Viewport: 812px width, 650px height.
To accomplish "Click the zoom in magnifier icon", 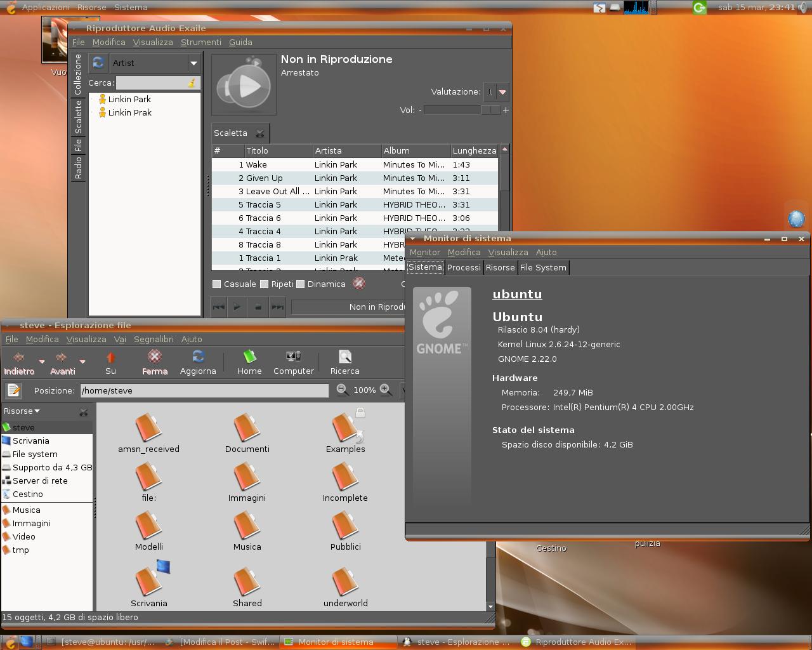I will pos(385,390).
